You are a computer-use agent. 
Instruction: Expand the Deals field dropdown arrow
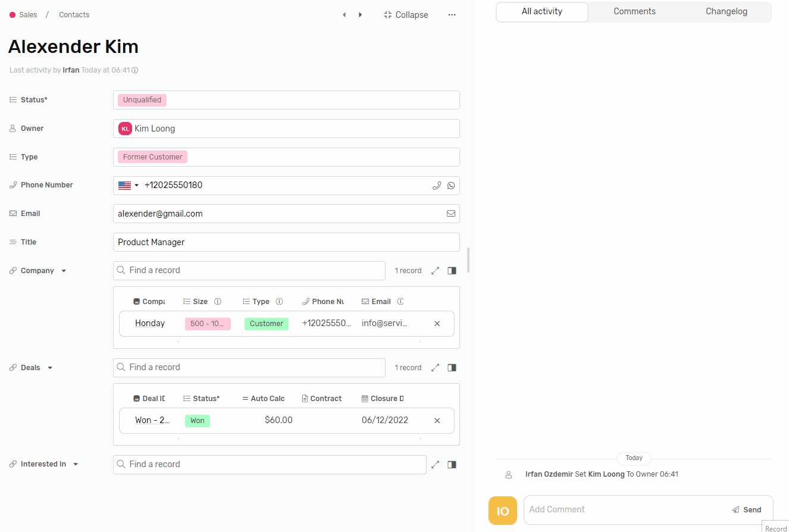tap(50, 368)
